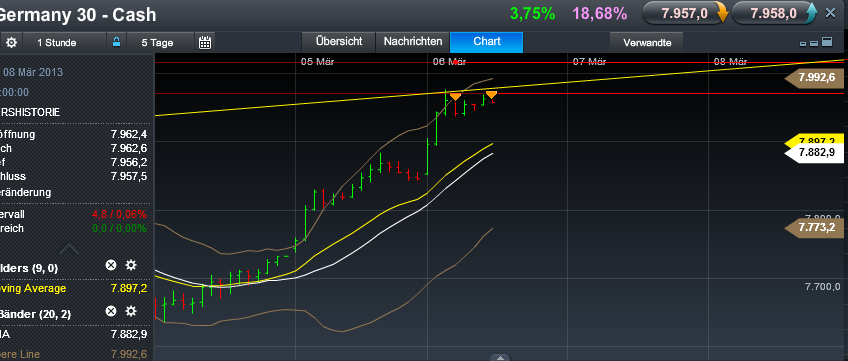The width and height of the screenshot is (848, 361).
Task: Open settings gear for first indicator
Action: (x=131, y=265)
